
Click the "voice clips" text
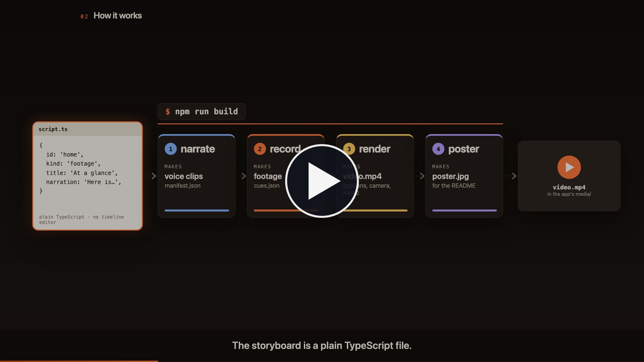pyautogui.click(x=183, y=176)
